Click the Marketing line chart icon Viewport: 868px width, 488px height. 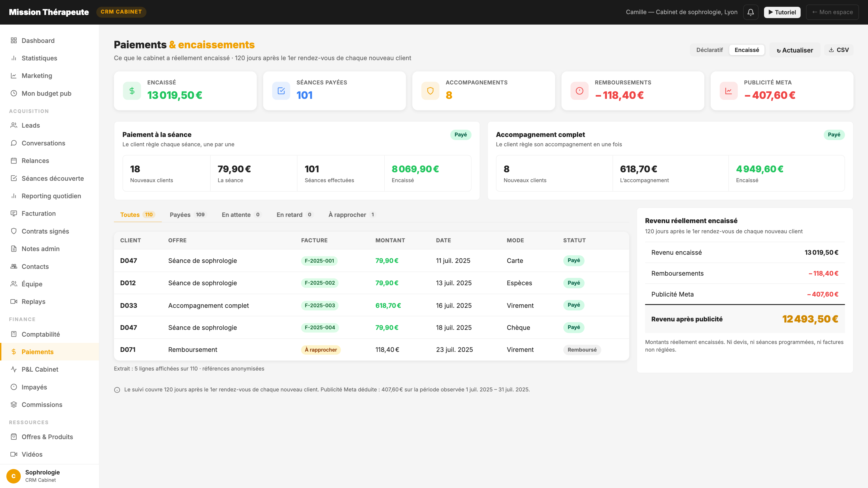click(14, 75)
